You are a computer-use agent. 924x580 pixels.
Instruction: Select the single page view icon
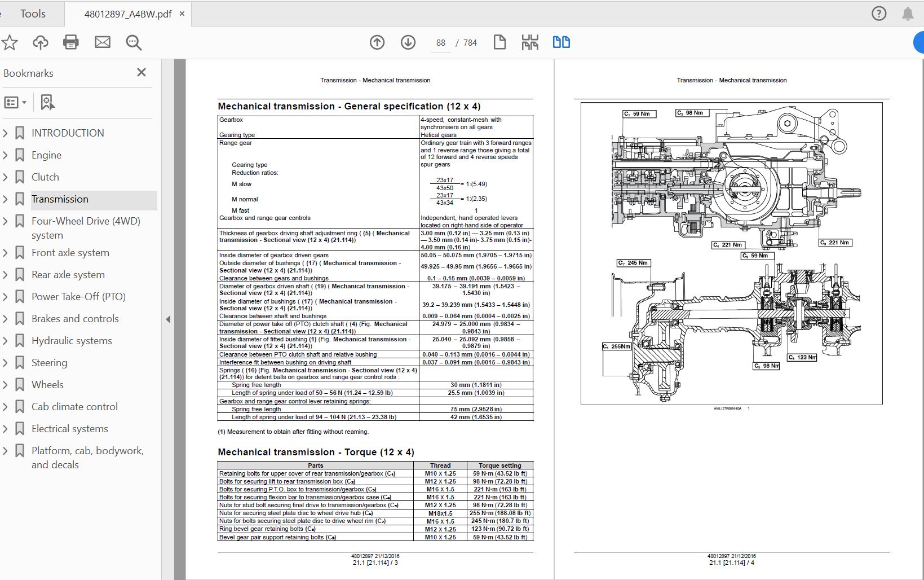point(499,42)
